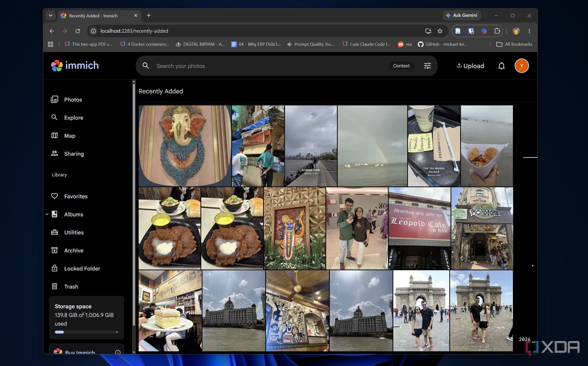Open All Bookmarks folder

514,44
